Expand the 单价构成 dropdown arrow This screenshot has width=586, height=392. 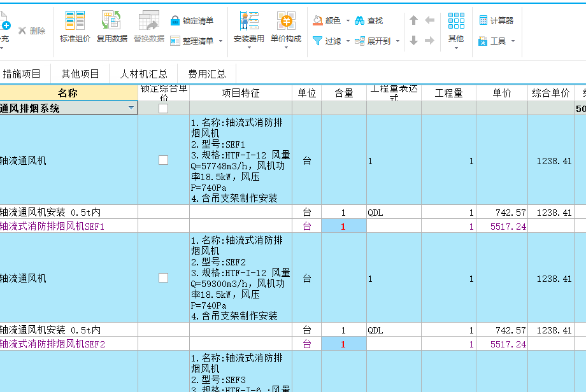coord(286,48)
